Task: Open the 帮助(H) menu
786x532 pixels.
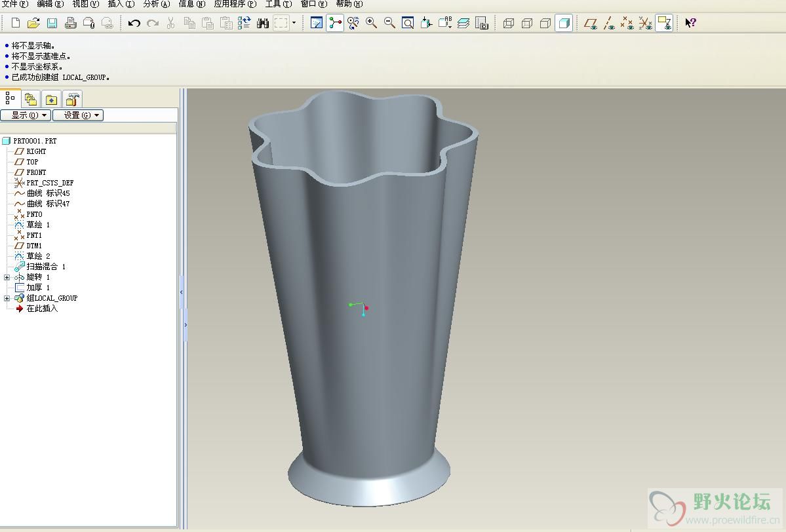Action: tap(349, 4)
